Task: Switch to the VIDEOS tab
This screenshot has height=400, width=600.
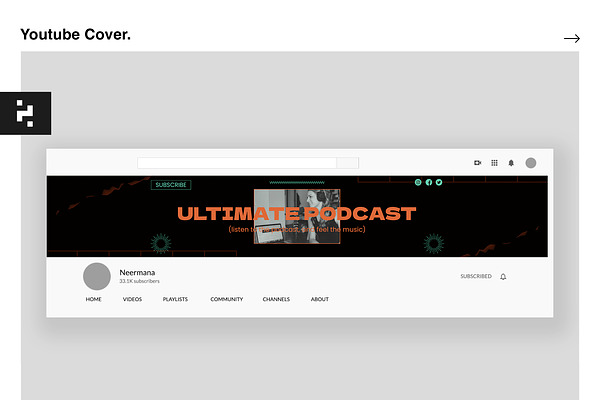Action: pyautogui.click(x=132, y=299)
